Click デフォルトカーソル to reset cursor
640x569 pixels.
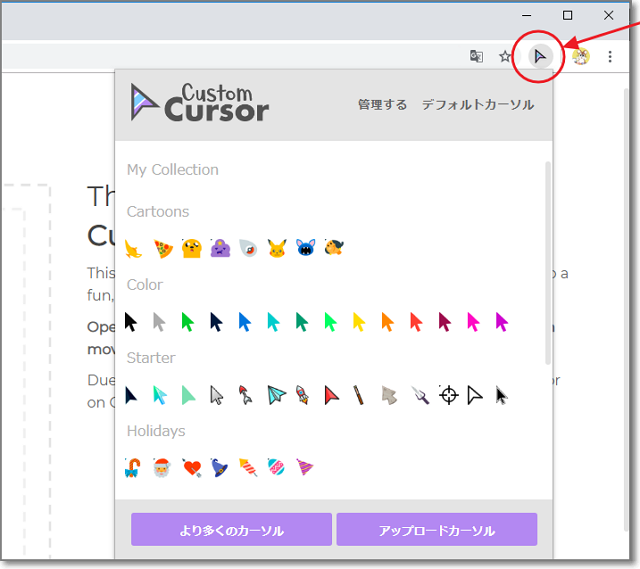(477, 105)
